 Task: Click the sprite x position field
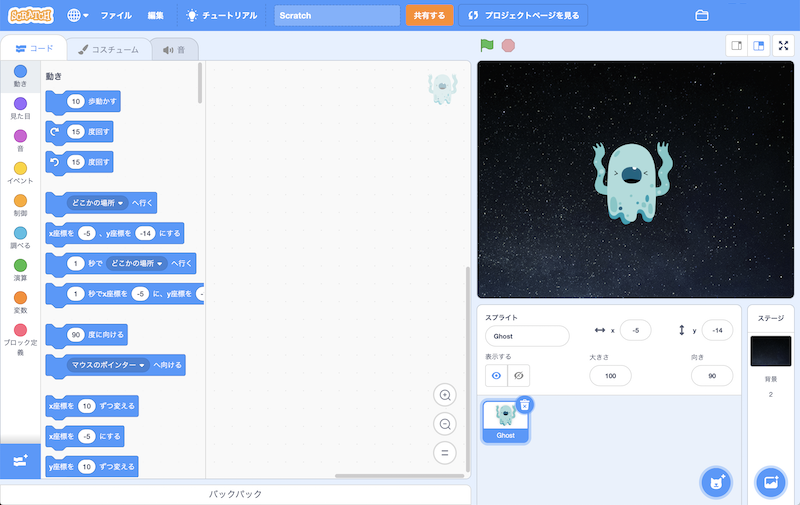pos(635,331)
